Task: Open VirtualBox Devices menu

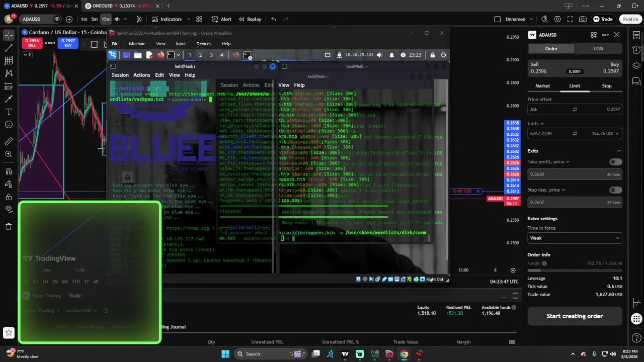Action: [x=204, y=44]
